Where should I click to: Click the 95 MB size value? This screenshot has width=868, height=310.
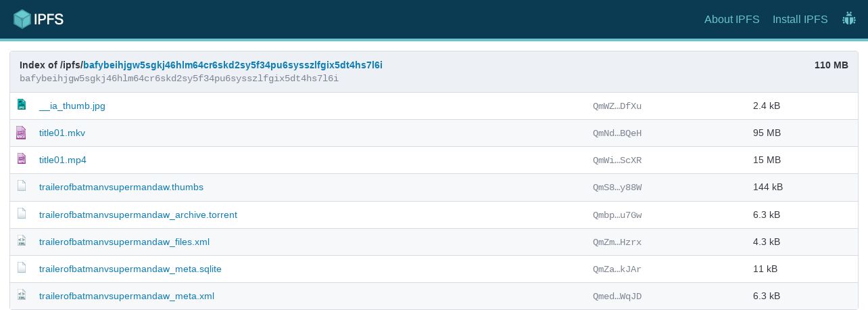[767, 133]
